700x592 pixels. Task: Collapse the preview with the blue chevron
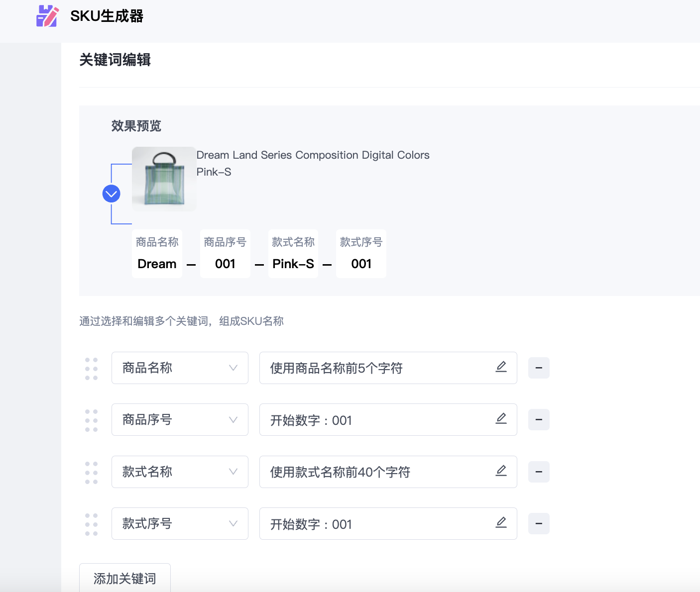112,194
